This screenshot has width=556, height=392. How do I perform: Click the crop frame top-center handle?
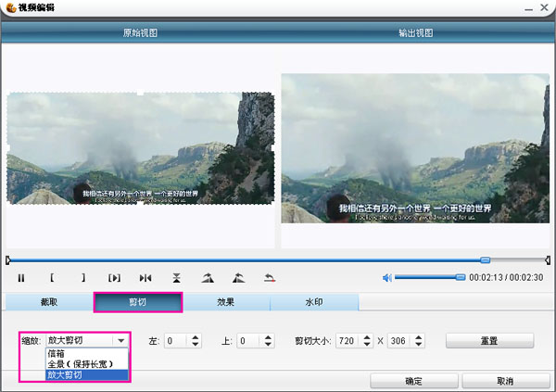pos(141,93)
